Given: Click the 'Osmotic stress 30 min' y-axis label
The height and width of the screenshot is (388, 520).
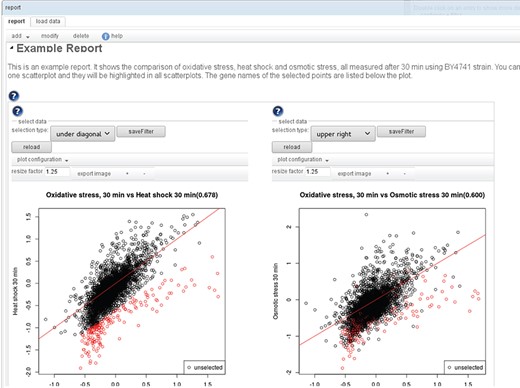Looking at the screenshot, I should (275, 291).
